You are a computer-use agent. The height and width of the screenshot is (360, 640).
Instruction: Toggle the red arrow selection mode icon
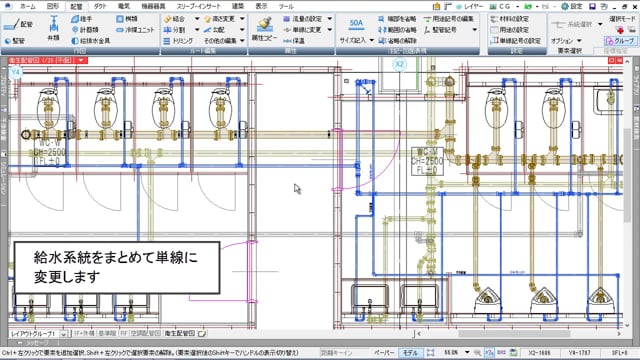click(620, 30)
